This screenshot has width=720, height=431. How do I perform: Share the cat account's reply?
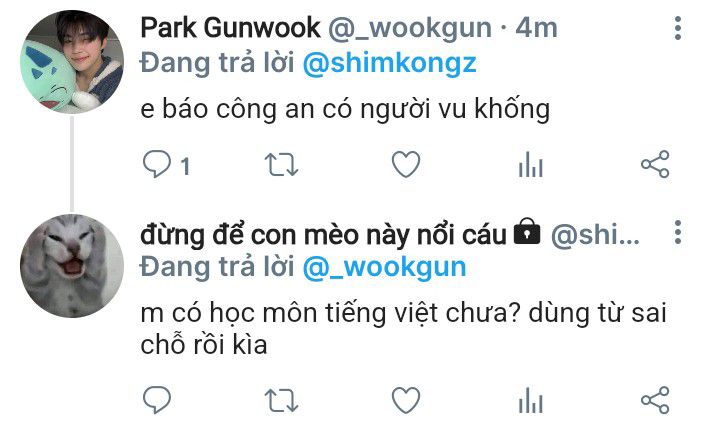(655, 400)
